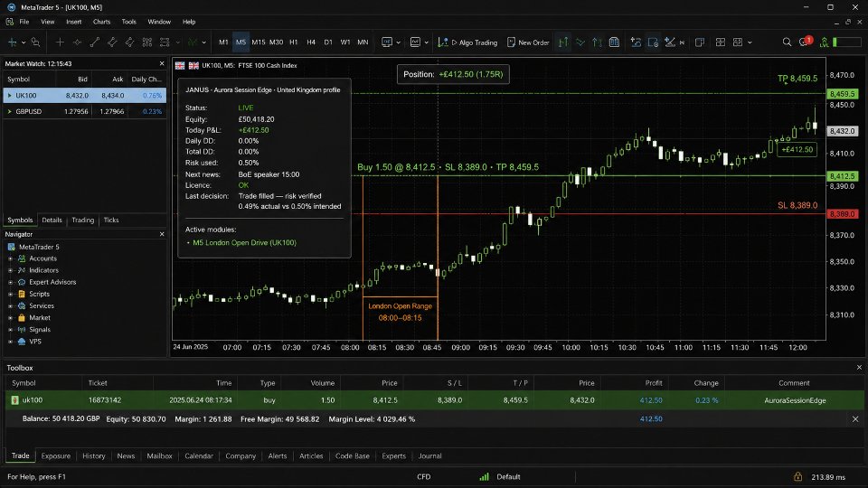
Task: Click the chart templates icon
Action: [x=415, y=42]
